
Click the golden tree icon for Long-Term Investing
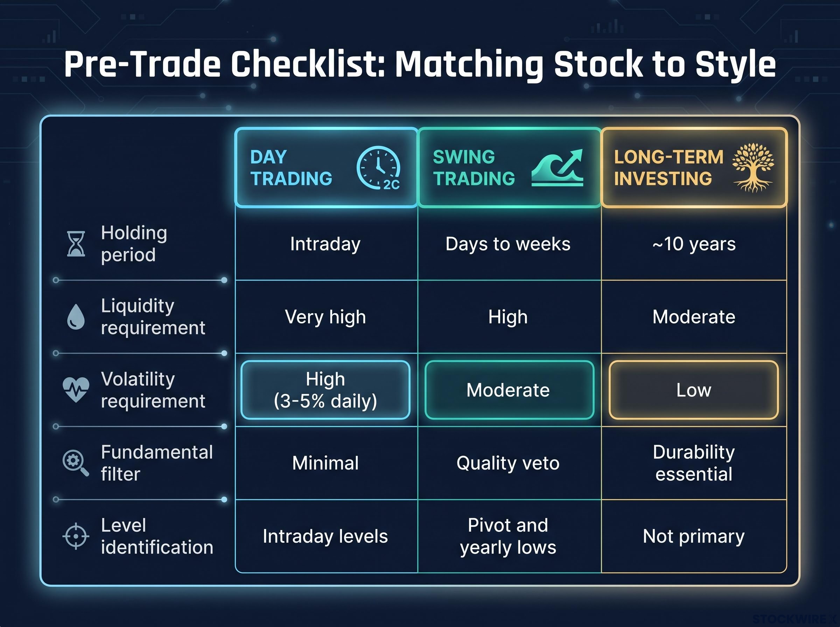pos(753,167)
